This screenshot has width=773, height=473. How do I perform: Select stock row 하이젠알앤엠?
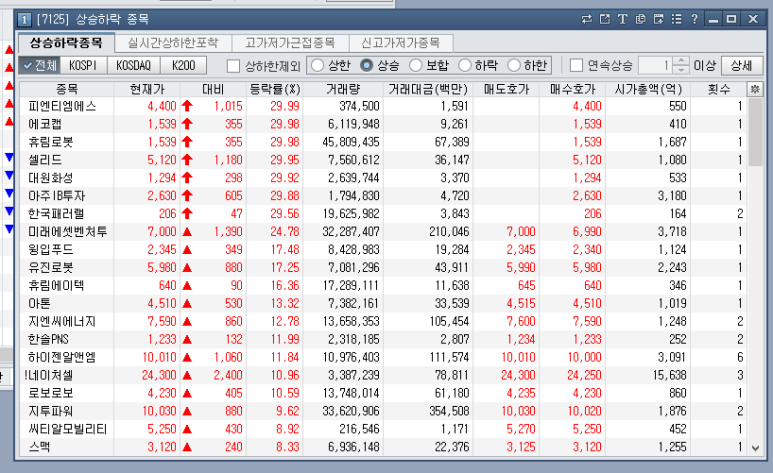pyautogui.click(x=384, y=357)
